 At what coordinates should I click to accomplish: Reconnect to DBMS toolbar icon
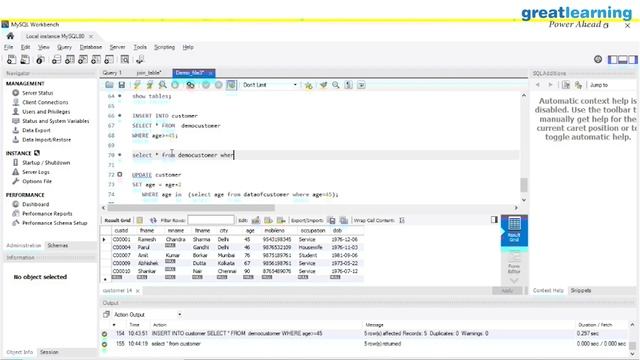coord(140,60)
